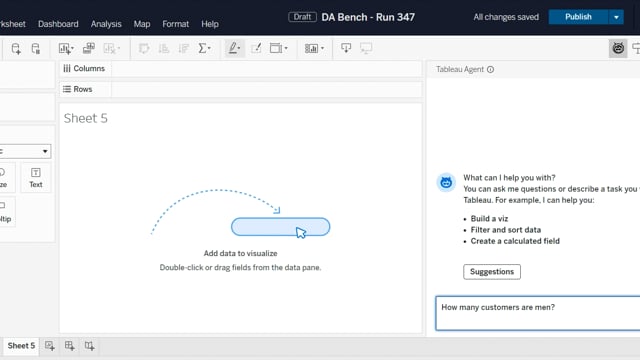Click the Filter and sort data bullet
Image resolution: width=640 pixels, height=360 pixels.
pyautogui.click(x=506, y=230)
